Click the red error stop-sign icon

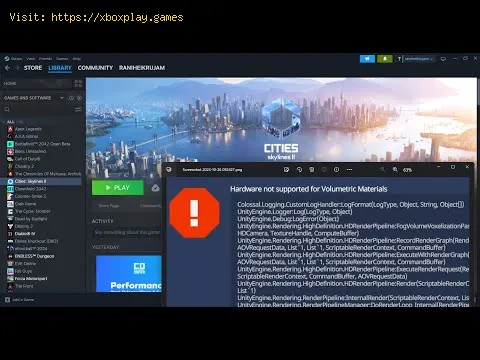point(195,213)
